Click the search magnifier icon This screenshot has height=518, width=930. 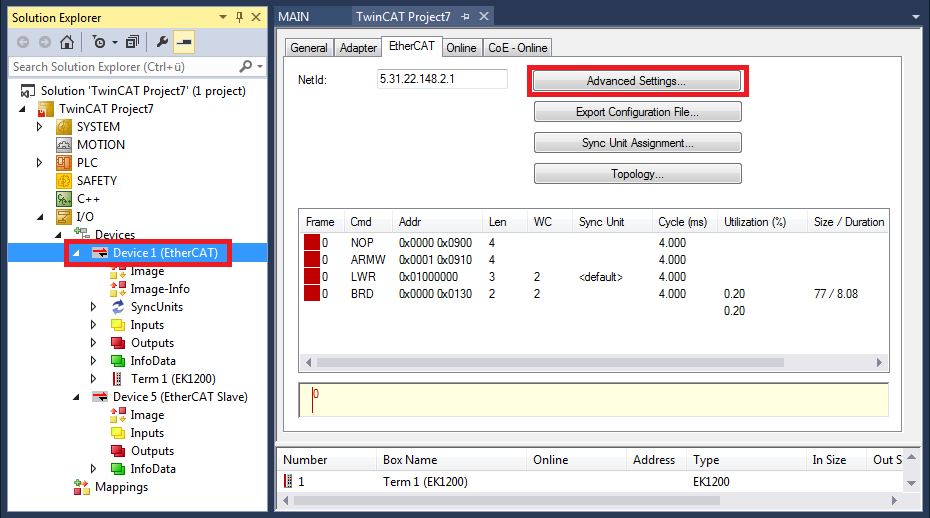[x=246, y=66]
